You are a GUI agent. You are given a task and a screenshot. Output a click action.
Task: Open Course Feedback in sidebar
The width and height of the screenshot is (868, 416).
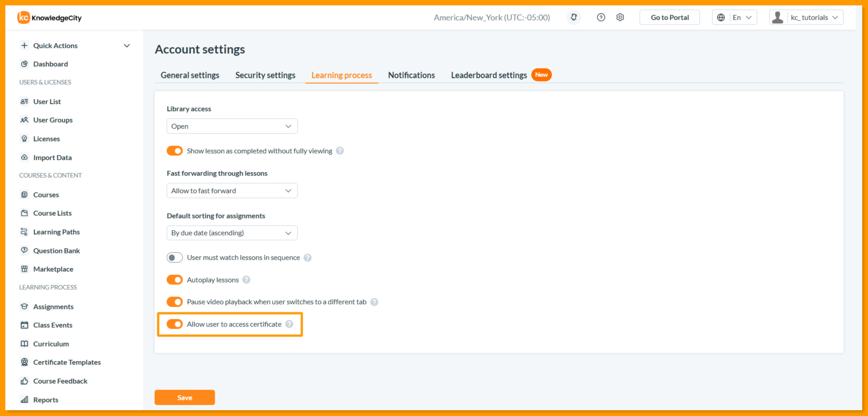tap(60, 381)
